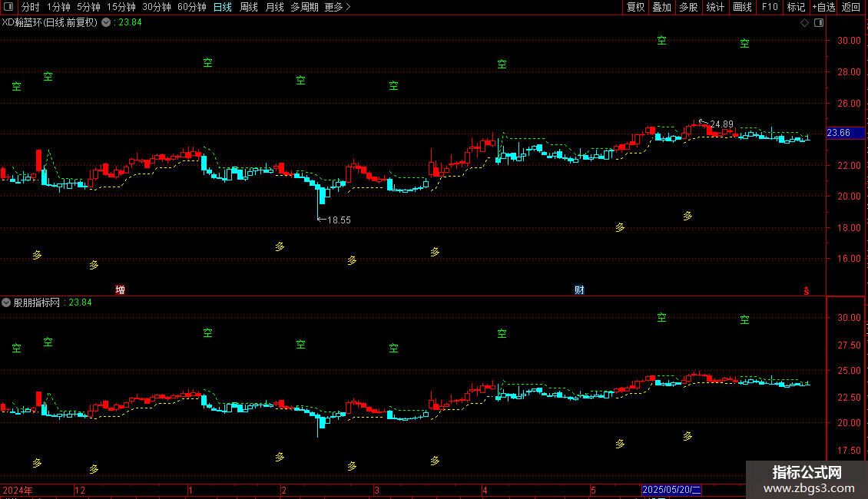Switch to 分时 intraday view
This screenshot has width=868, height=499.
pos(31,7)
